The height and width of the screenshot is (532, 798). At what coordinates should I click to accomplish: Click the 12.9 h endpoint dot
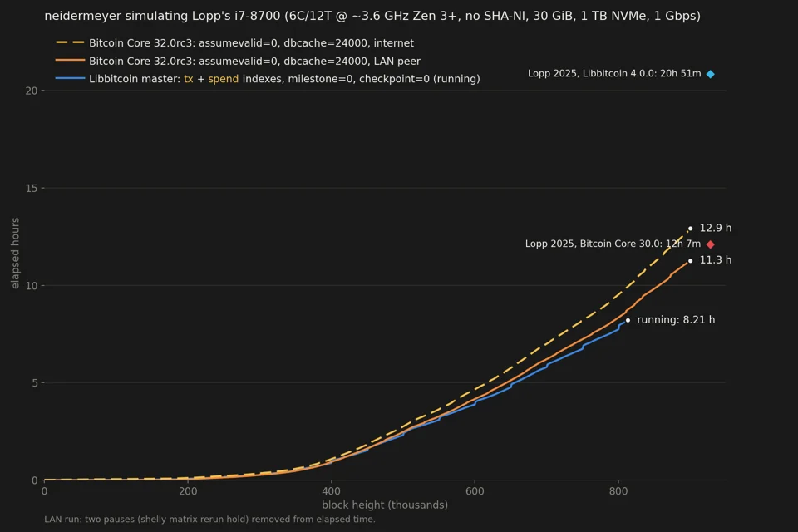[x=690, y=229]
